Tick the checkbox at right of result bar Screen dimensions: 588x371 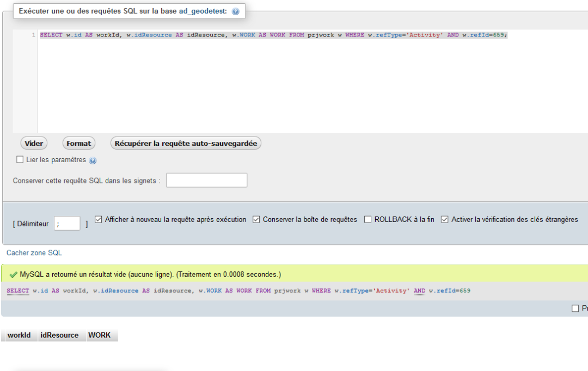[x=575, y=308]
